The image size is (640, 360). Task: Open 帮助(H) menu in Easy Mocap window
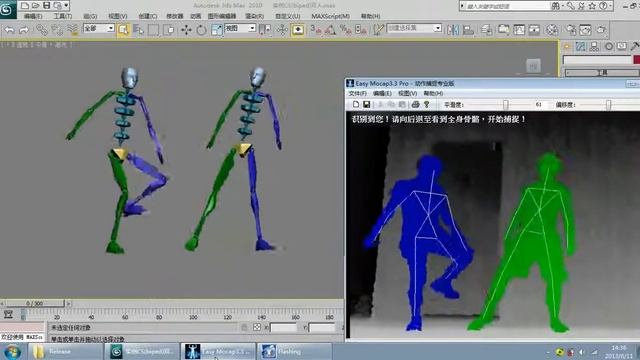433,93
